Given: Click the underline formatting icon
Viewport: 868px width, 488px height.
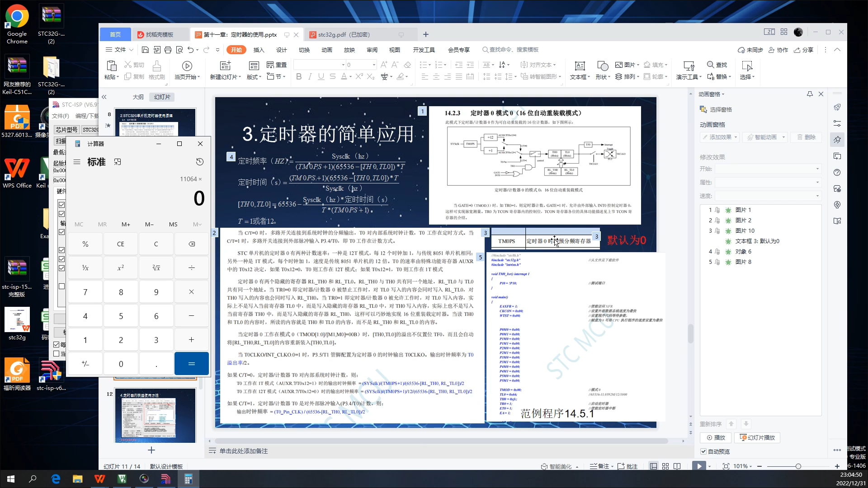Looking at the screenshot, I should pyautogui.click(x=321, y=76).
